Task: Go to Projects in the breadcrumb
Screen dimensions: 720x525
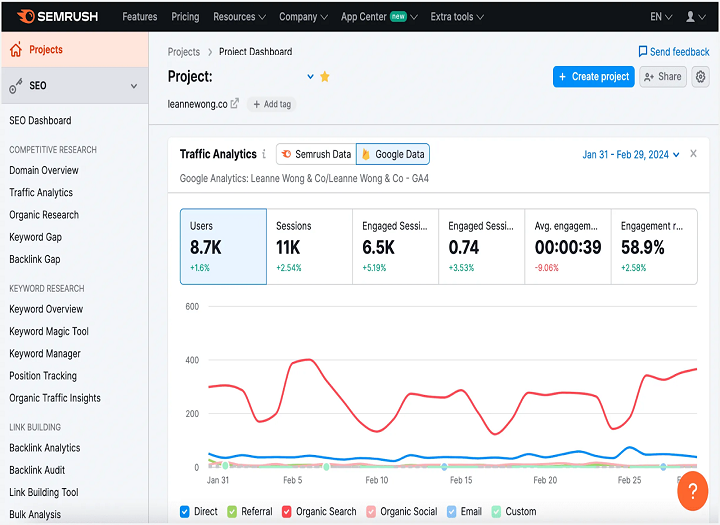Action: 184,51
